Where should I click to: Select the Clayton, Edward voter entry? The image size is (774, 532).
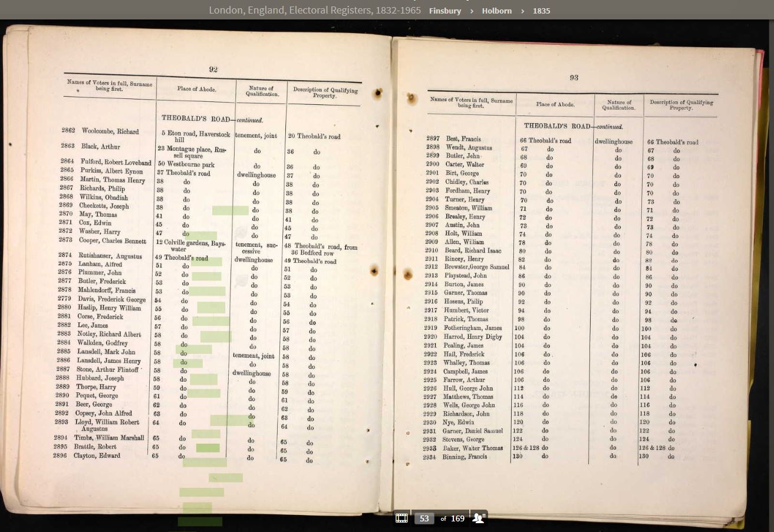(x=97, y=455)
